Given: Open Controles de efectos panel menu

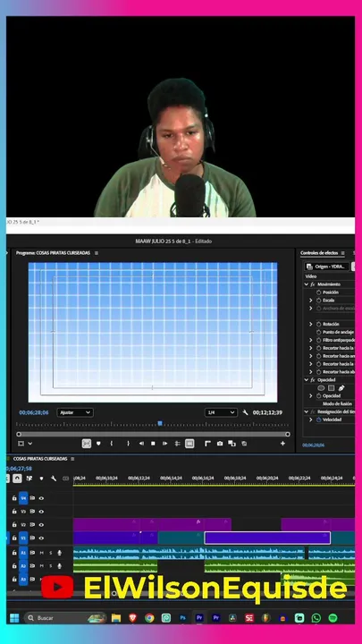Looking at the screenshot, I should [342, 253].
